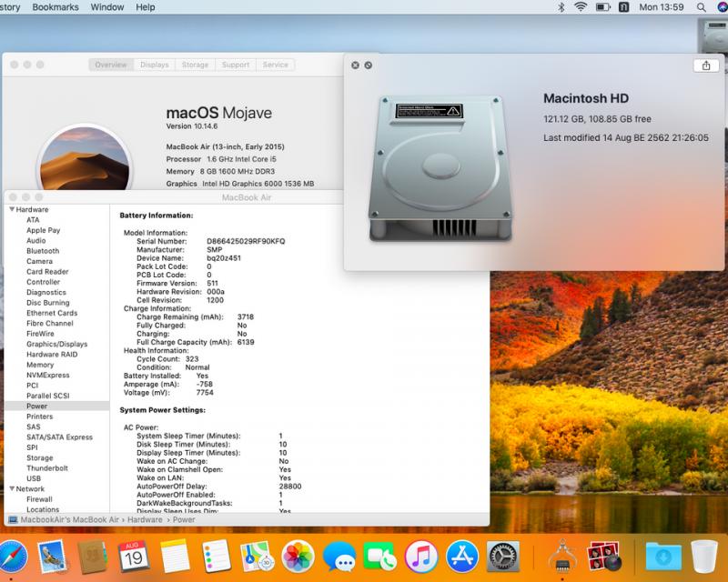The width and height of the screenshot is (728, 582).
Task: Click the battery status icon in the menu bar
Action: click(x=602, y=7)
